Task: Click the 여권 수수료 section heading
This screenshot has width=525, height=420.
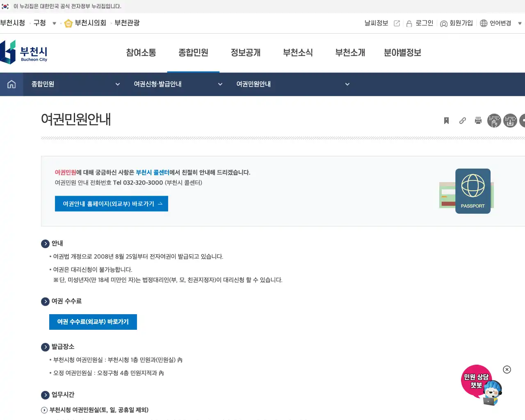Action: click(x=66, y=301)
